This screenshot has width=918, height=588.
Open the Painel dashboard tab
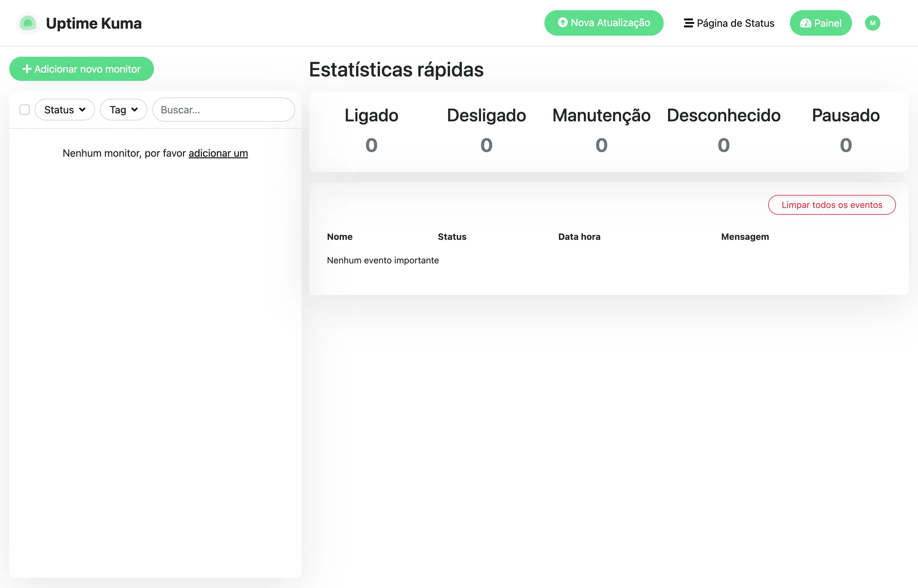820,23
